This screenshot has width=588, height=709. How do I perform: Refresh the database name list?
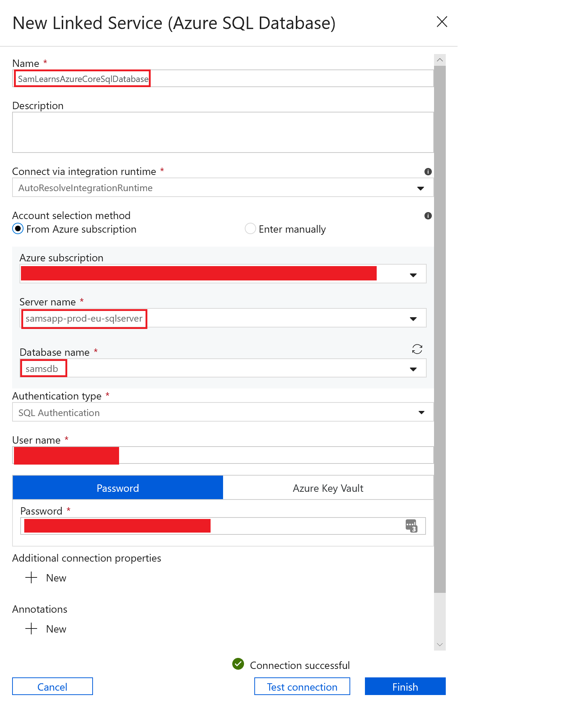click(x=417, y=349)
